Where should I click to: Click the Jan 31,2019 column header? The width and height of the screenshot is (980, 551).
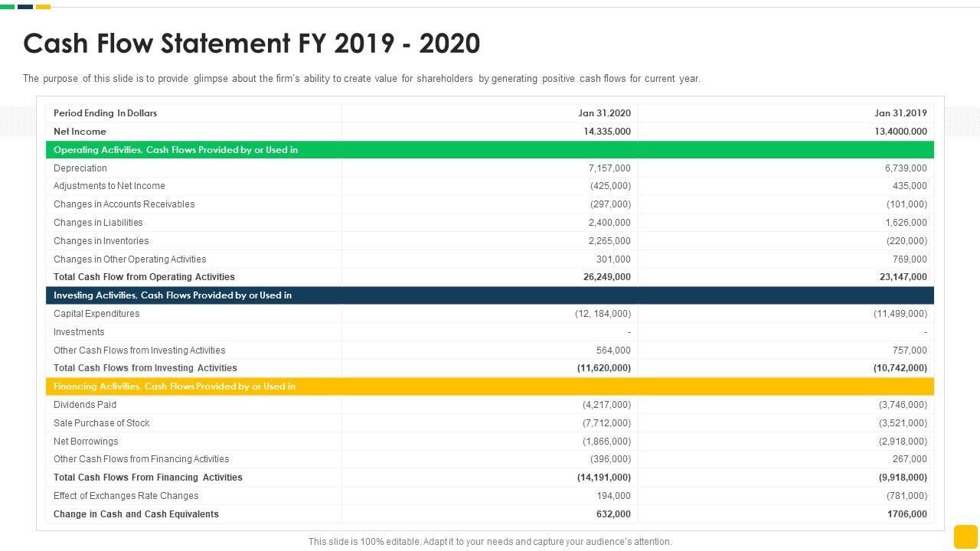pos(900,113)
